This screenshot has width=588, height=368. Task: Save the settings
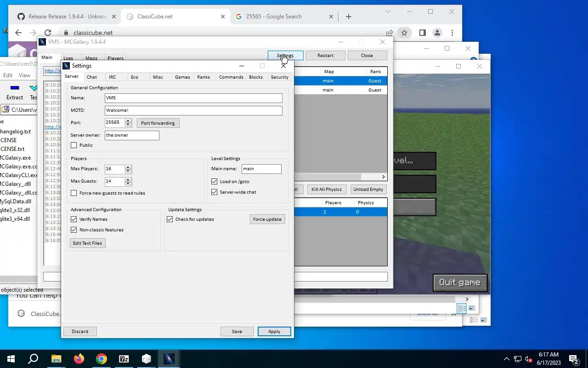(x=237, y=332)
